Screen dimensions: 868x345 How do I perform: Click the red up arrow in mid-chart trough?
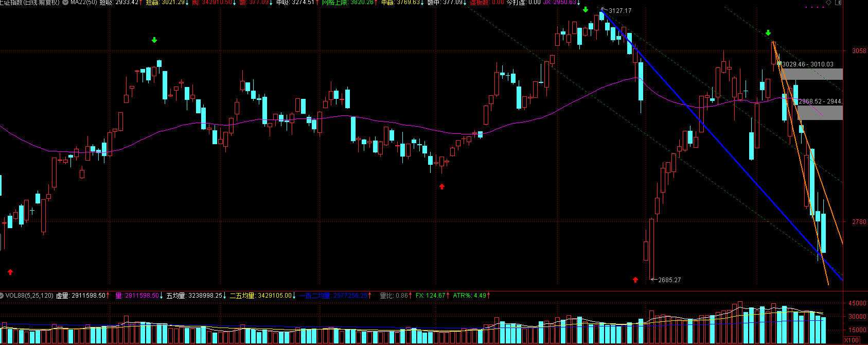[442, 186]
